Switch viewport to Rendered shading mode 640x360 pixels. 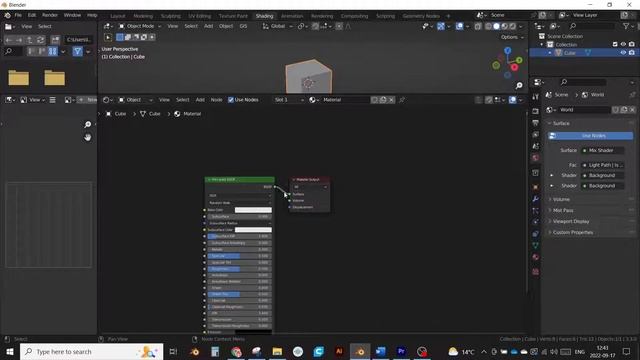click(x=513, y=26)
